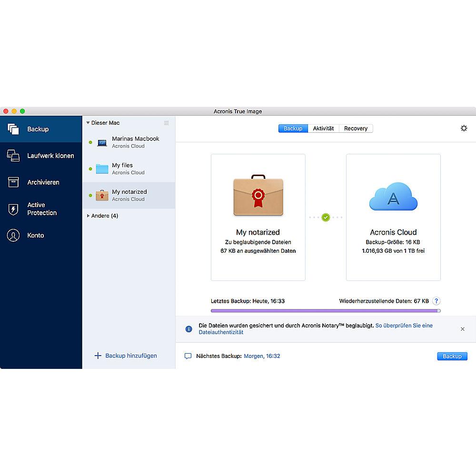Open the Konto account icon

[13, 235]
